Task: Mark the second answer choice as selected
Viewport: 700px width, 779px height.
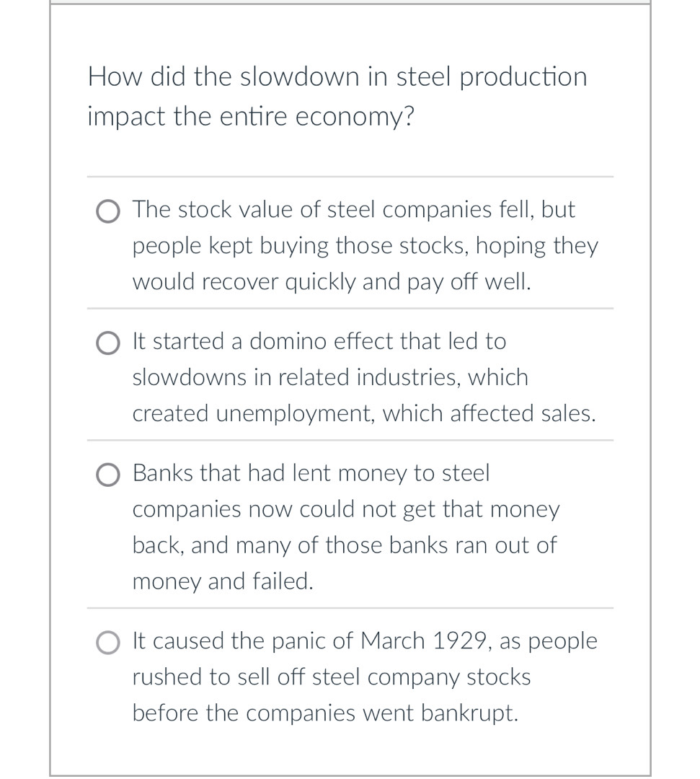Action: pyautogui.click(x=107, y=344)
